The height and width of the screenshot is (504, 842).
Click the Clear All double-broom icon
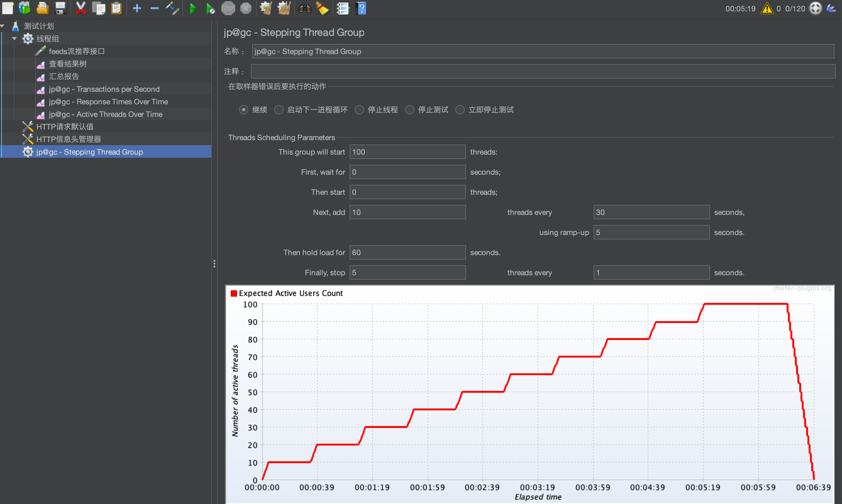tap(284, 8)
